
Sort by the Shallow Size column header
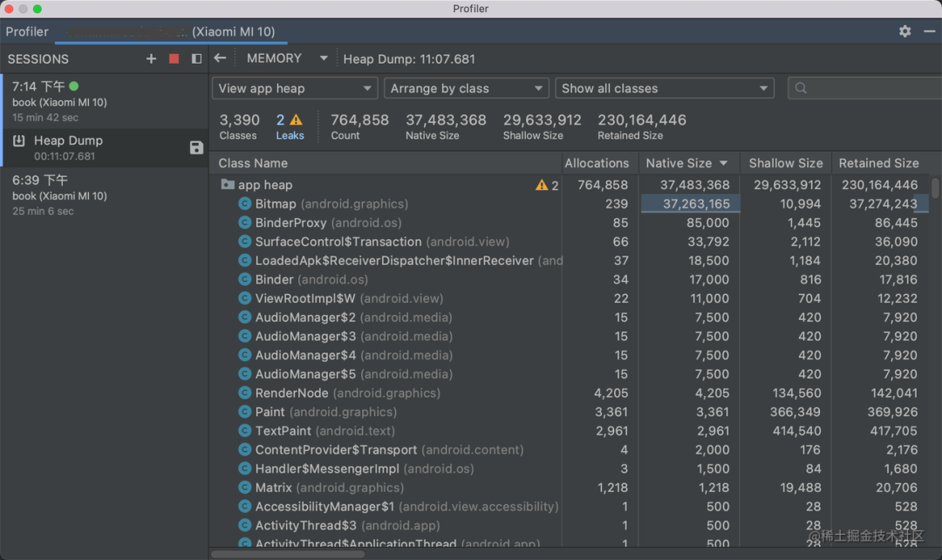click(786, 163)
